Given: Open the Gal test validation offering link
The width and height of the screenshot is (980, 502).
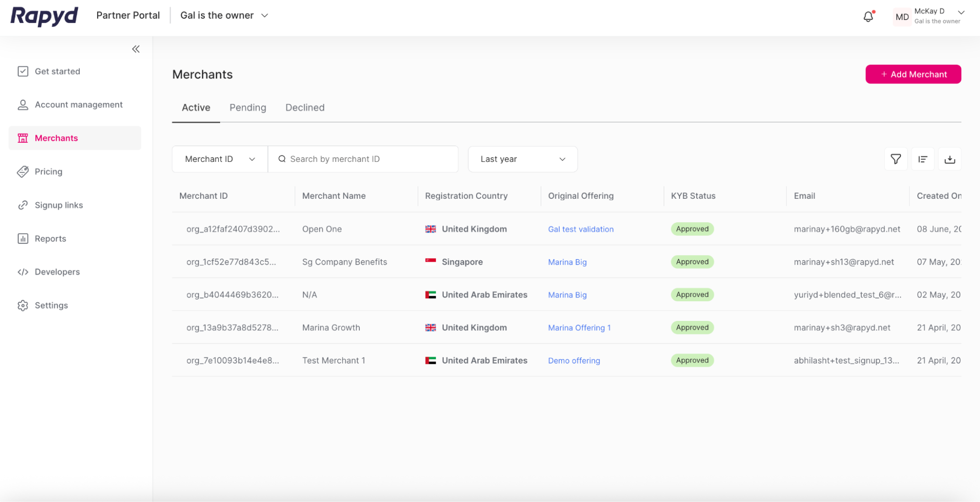Looking at the screenshot, I should [x=580, y=229].
